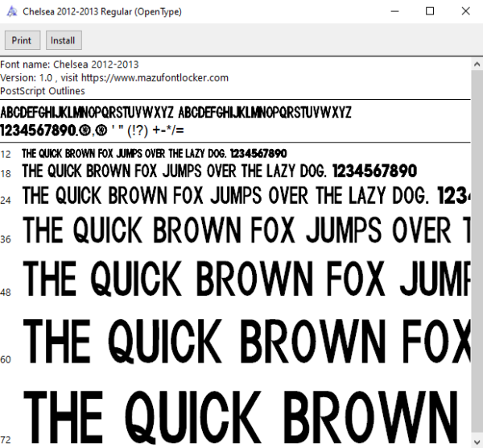Click the size 18 sample sentence

(x=220, y=171)
